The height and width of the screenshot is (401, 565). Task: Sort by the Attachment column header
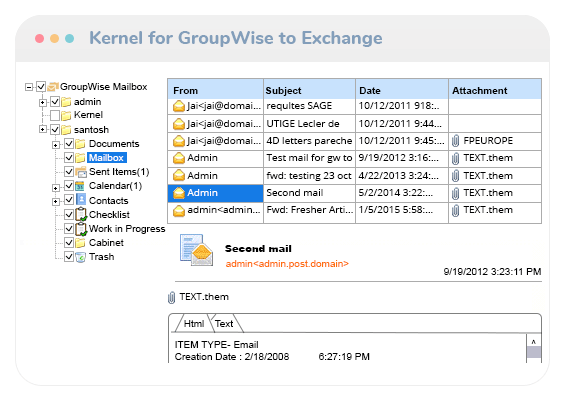pyautogui.click(x=495, y=89)
